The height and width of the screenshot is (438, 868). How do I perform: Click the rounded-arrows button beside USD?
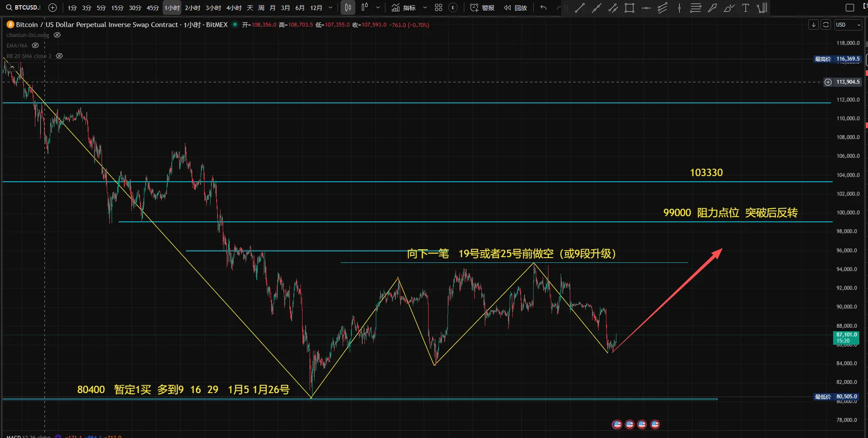point(826,25)
